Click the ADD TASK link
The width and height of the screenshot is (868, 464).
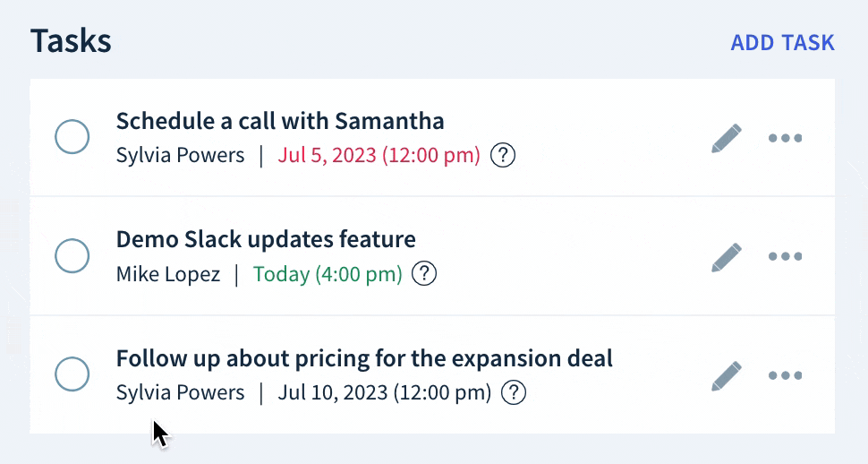tap(782, 43)
